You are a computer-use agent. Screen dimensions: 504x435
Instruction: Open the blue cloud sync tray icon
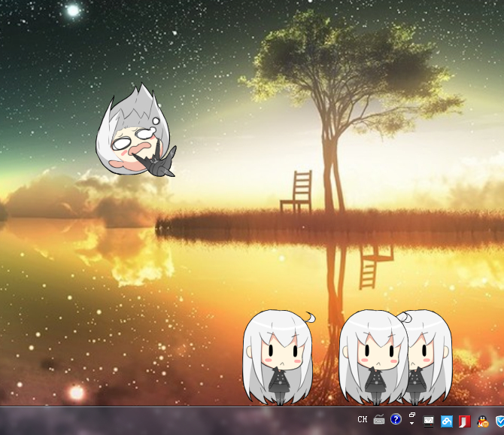[447, 421]
